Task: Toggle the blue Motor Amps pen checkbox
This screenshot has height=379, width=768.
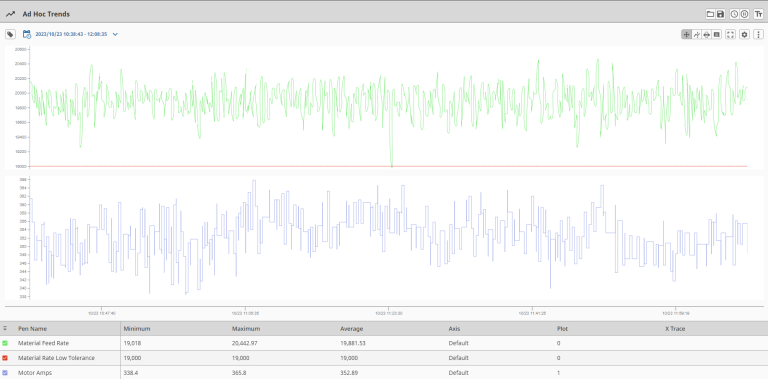Action: click(5, 373)
